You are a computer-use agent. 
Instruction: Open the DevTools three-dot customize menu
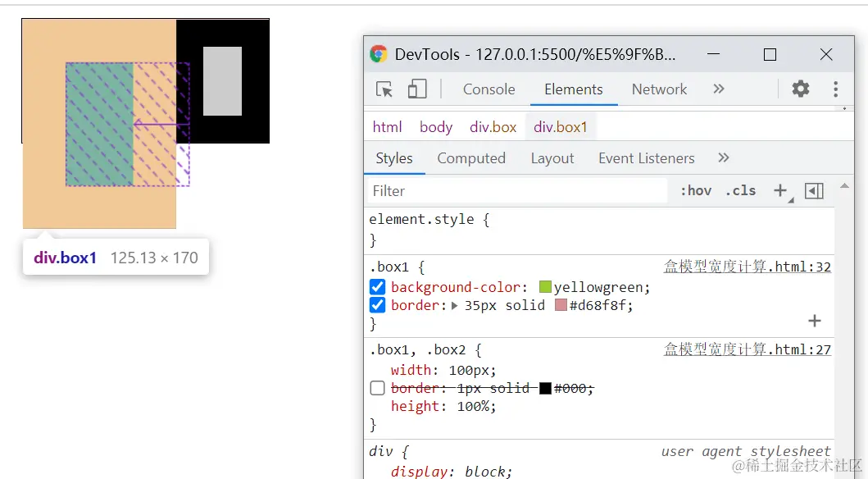(835, 89)
